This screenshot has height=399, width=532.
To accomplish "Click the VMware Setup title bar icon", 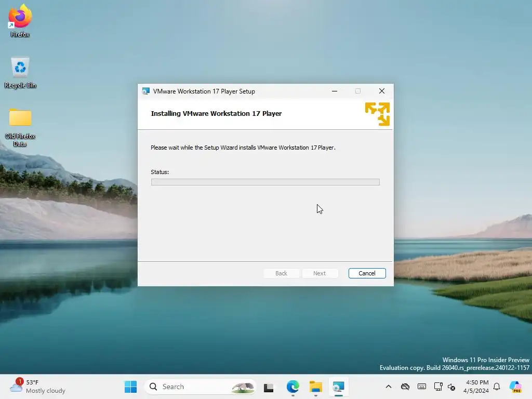I will [146, 91].
